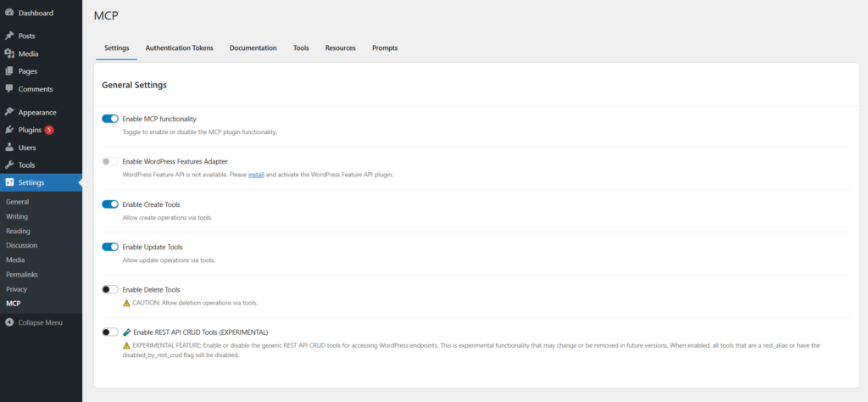Toggle Enable WordPress Features Adapter switch

point(110,161)
